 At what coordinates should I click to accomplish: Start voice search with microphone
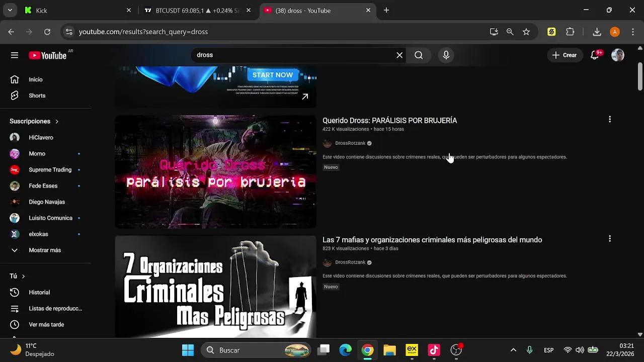[446, 55]
